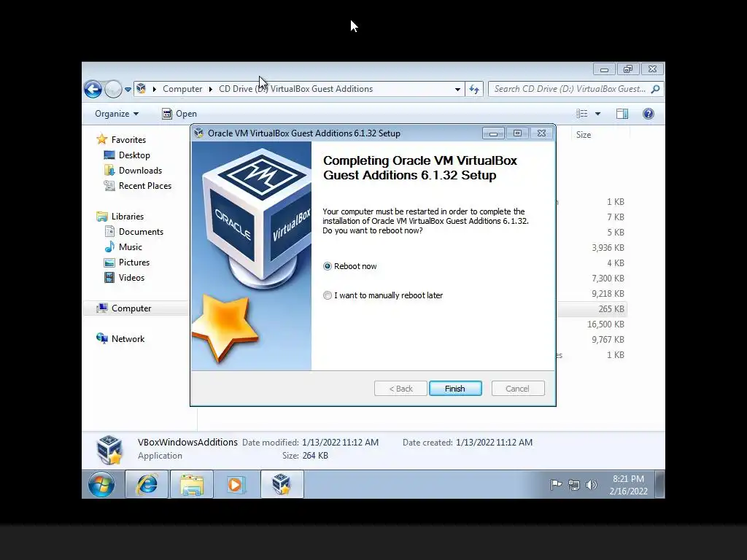Open Videos library
This screenshot has height=560, width=747.
pos(131,278)
